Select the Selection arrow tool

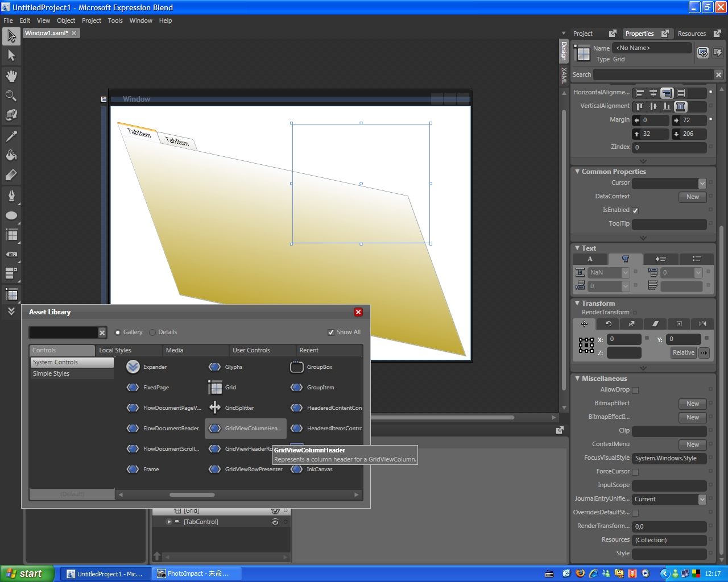pyautogui.click(x=11, y=36)
